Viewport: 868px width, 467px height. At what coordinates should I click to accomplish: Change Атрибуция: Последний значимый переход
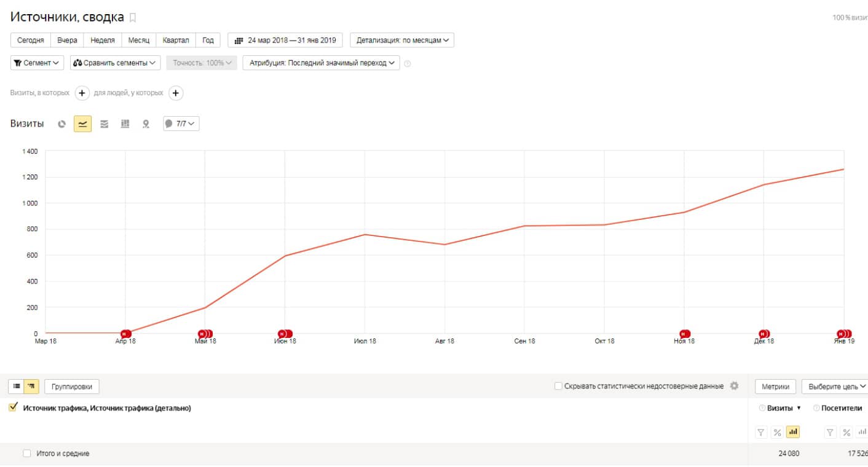(x=322, y=63)
